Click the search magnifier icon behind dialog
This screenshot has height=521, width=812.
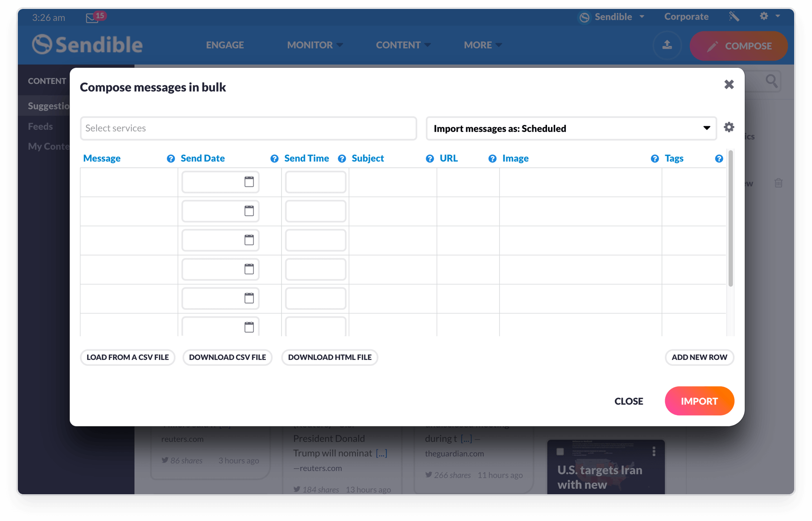[x=771, y=81]
